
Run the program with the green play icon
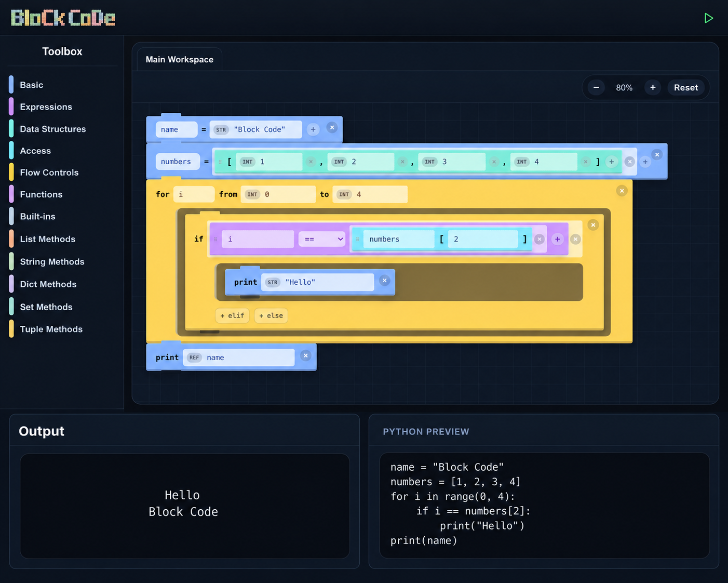click(x=708, y=18)
